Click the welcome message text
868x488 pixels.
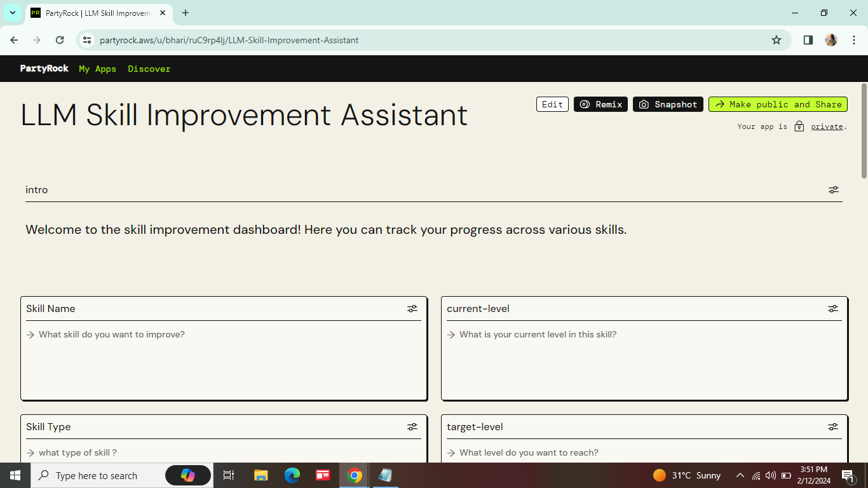point(326,230)
